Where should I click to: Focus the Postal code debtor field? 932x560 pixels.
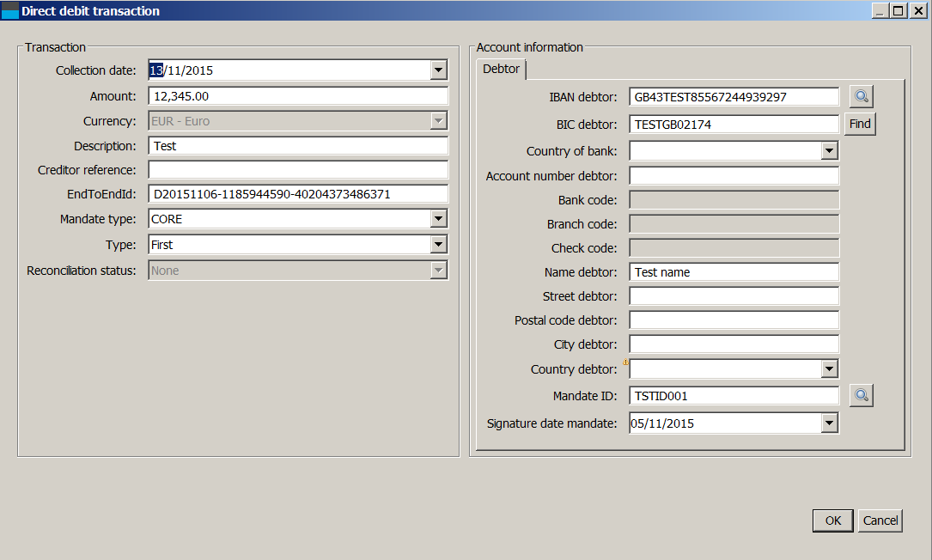pyautogui.click(x=734, y=320)
